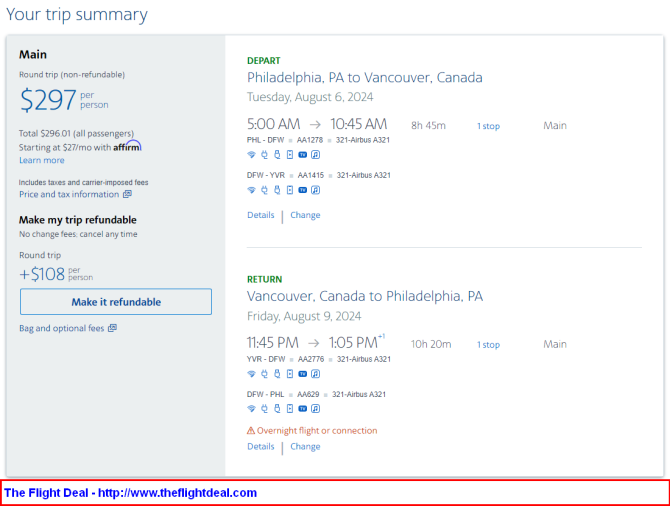Click the Tuesday, August 6, 2024 date

(310, 97)
